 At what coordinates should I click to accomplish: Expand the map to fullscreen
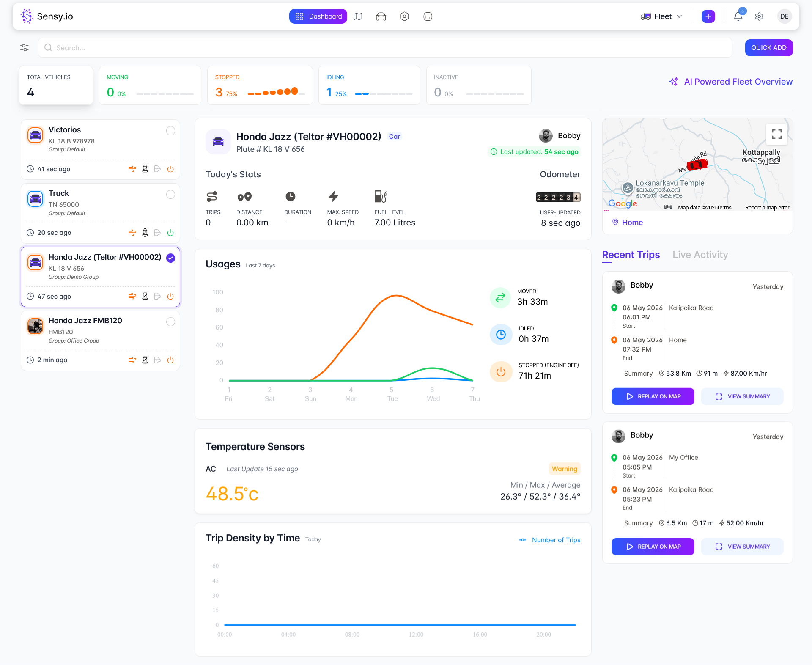click(776, 134)
